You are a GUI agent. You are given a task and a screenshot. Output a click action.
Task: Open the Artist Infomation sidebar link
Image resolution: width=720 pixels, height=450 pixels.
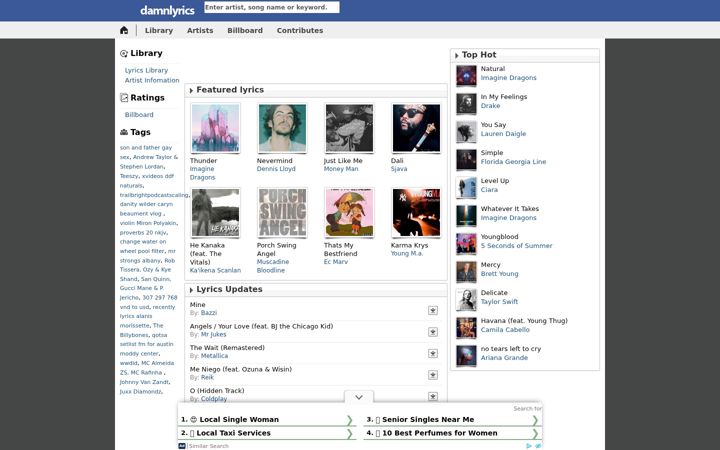point(152,80)
